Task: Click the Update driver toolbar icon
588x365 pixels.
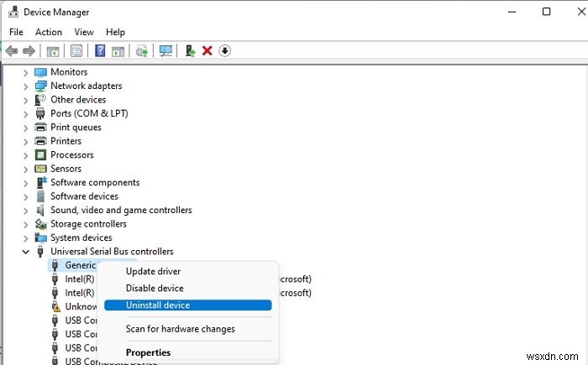Action: click(x=142, y=50)
